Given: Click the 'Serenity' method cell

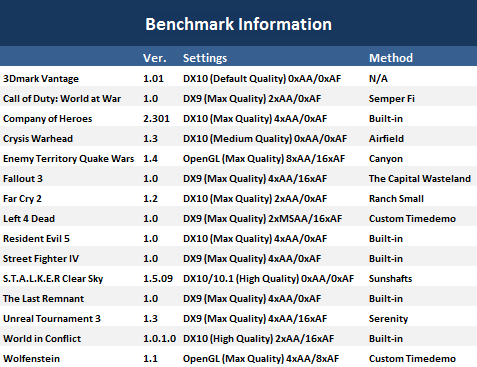Looking at the screenshot, I should [x=388, y=319].
